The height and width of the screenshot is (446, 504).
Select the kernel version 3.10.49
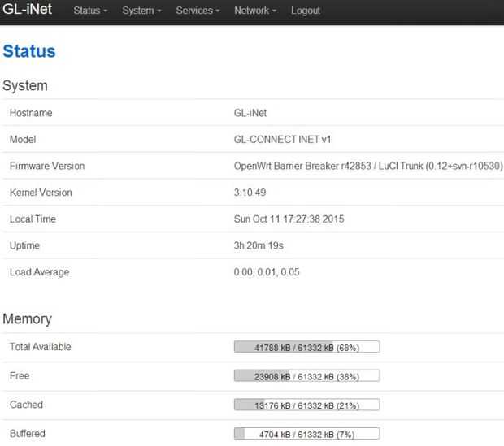(x=250, y=193)
